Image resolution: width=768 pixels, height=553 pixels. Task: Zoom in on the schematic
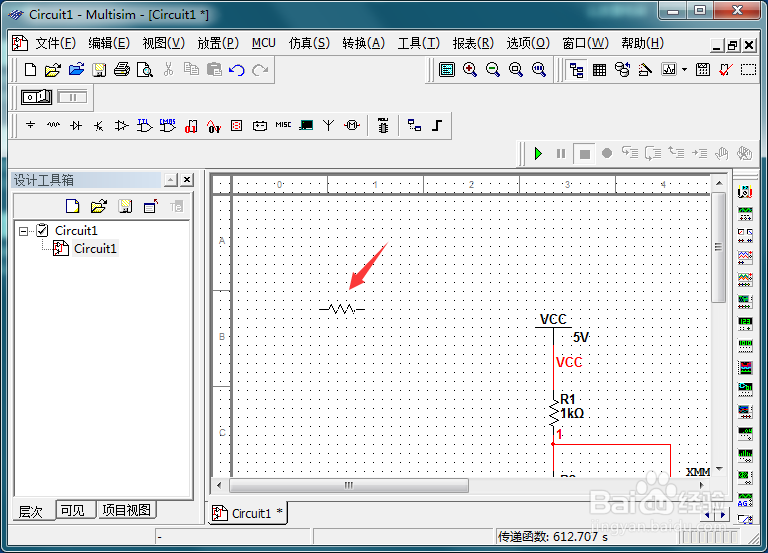[x=470, y=70]
